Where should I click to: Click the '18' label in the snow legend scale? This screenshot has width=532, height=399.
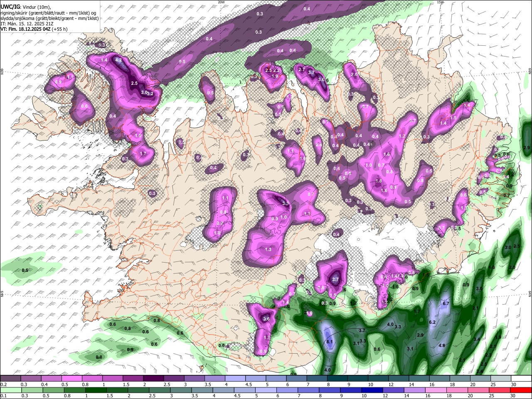click(x=452, y=384)
